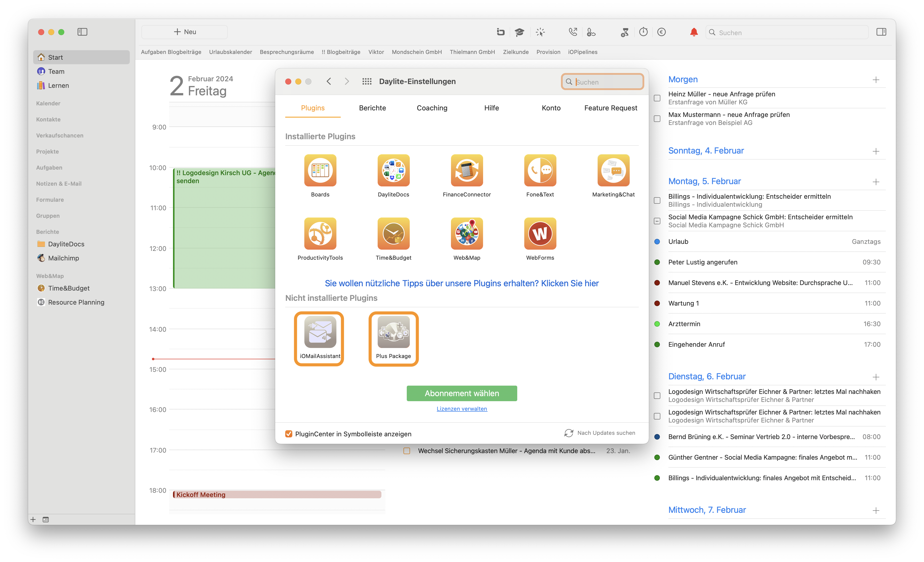
Task: Click the graduation cap toolbar icon
Action: pos(519,32)
